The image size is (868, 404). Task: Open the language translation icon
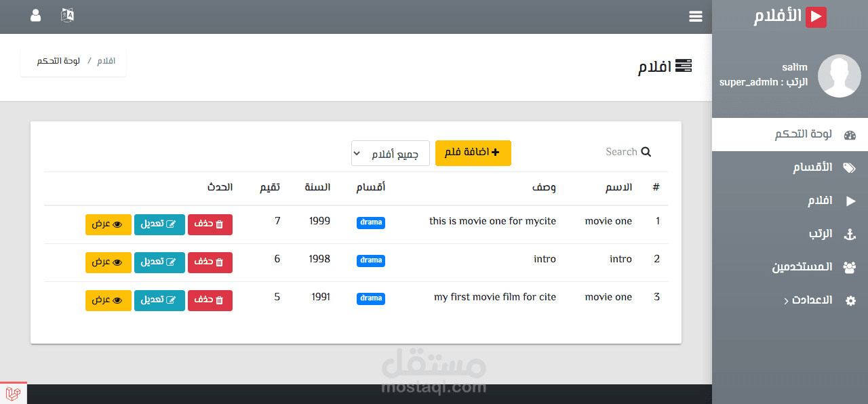67,16
